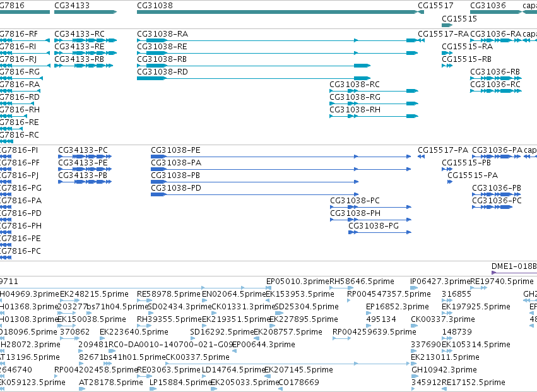This screenshot has height=392, width=537.
Task: Select transcript CG31036-RB
Action: [x=496, y=78]
